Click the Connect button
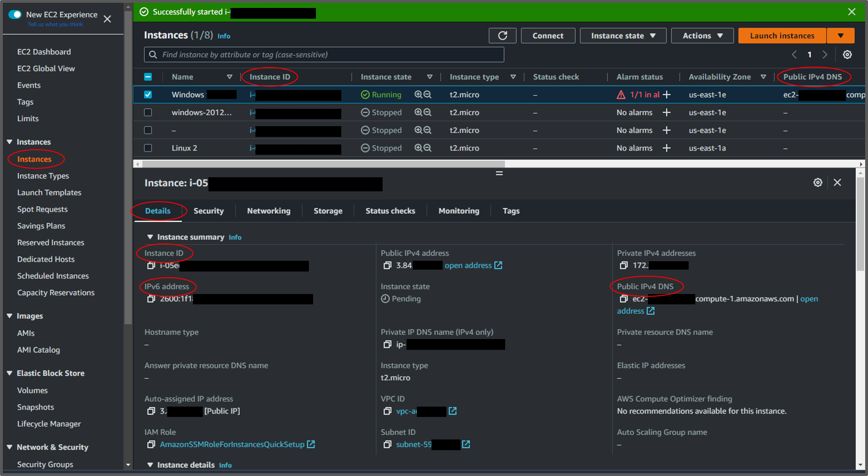Screen dimensions: 868x476 547,35
